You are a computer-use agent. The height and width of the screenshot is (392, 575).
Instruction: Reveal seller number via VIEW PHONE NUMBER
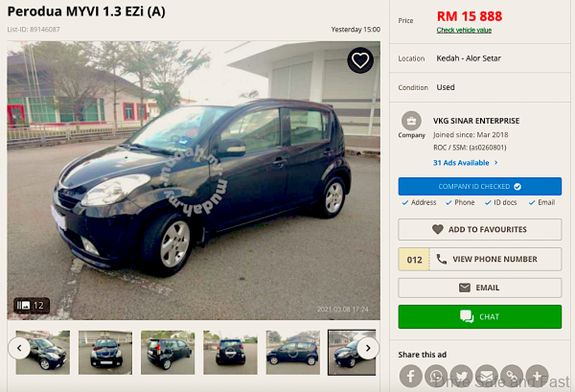pyautogui.click(x=480, y=259)
